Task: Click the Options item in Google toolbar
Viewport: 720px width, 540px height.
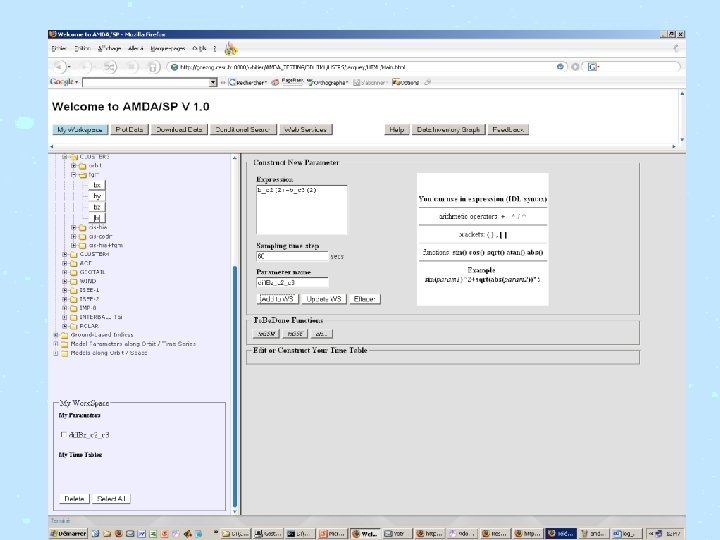Action: 406,82
